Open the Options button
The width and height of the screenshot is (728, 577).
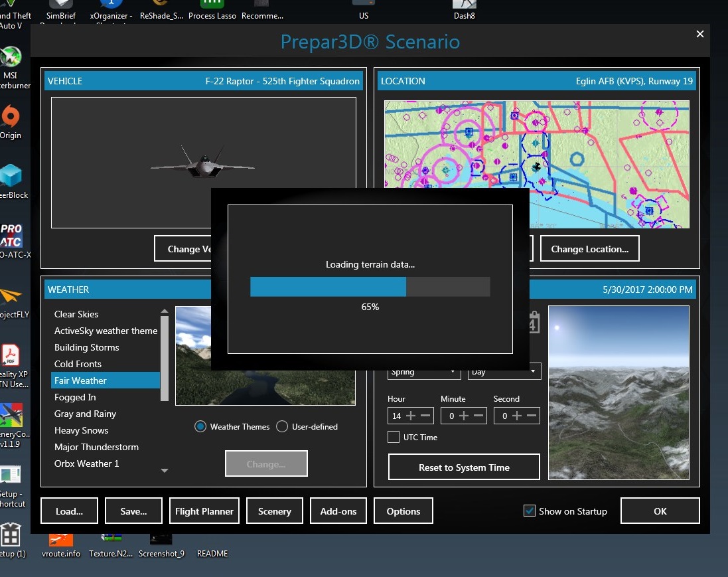tap(403, 511)
